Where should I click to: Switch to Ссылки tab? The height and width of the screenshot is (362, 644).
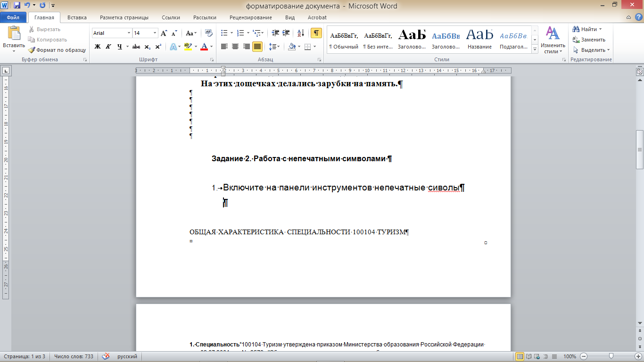pyautogui.click(x=171, y=17)
